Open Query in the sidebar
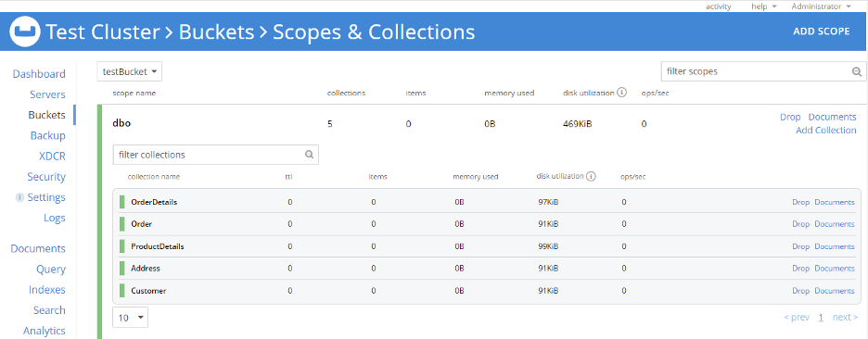Screen dimensions: 868x339 click(x=51, y=270)
